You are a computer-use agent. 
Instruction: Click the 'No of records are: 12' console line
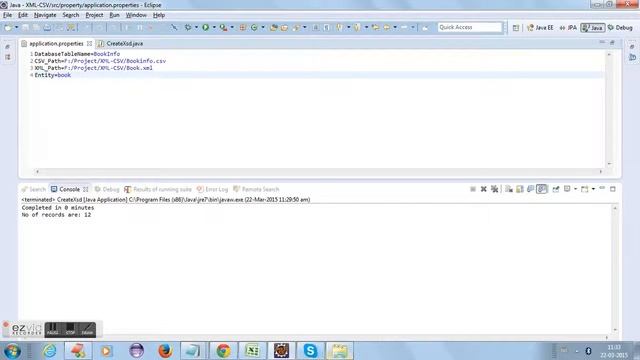coord(56,215)
